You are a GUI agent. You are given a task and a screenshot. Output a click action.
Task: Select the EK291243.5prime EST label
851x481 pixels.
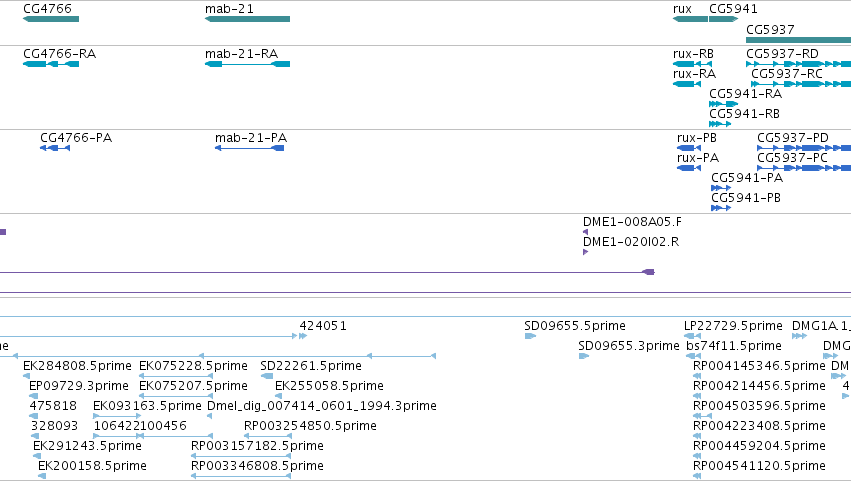tap(87, 446)
